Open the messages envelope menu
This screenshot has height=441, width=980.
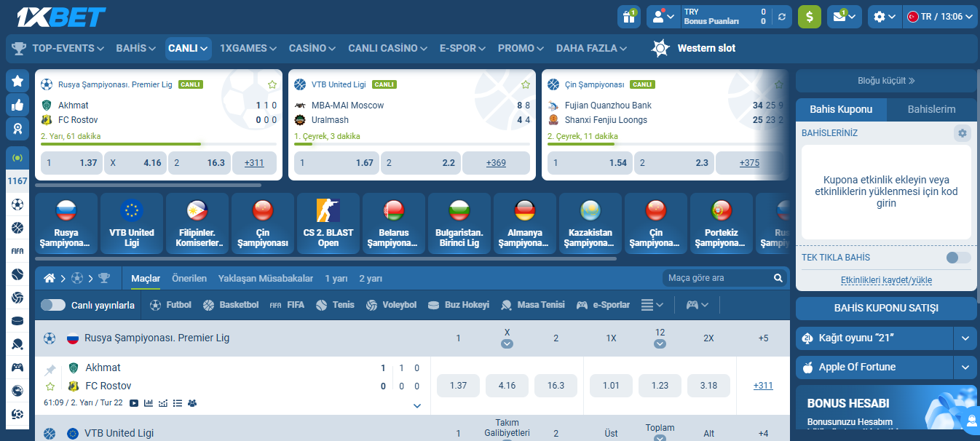coord(844,17)
